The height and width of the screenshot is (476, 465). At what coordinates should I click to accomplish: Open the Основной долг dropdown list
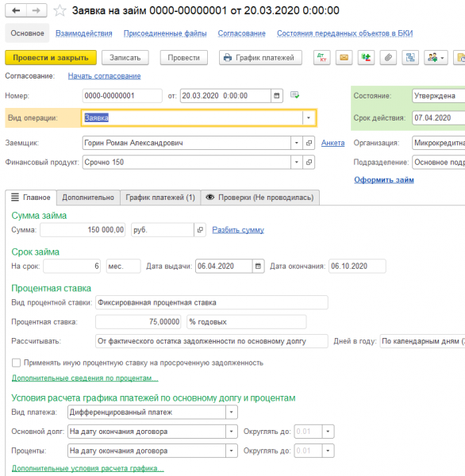click(x=232, y=432)
